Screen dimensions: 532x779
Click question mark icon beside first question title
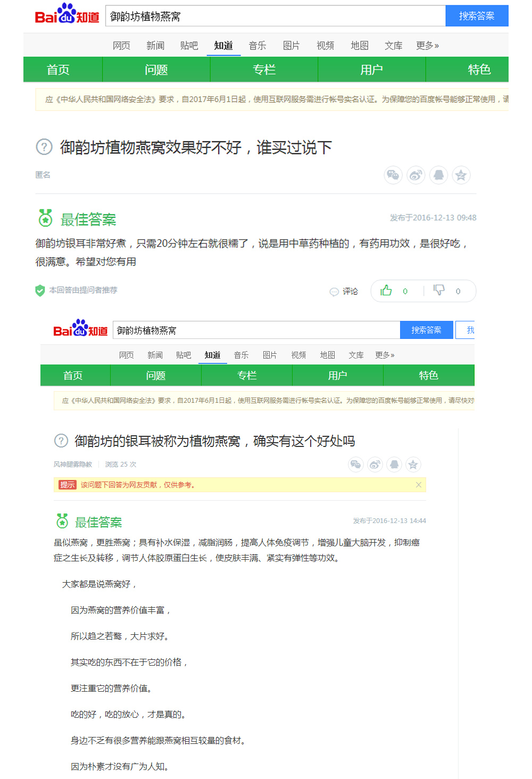point(44,147)
